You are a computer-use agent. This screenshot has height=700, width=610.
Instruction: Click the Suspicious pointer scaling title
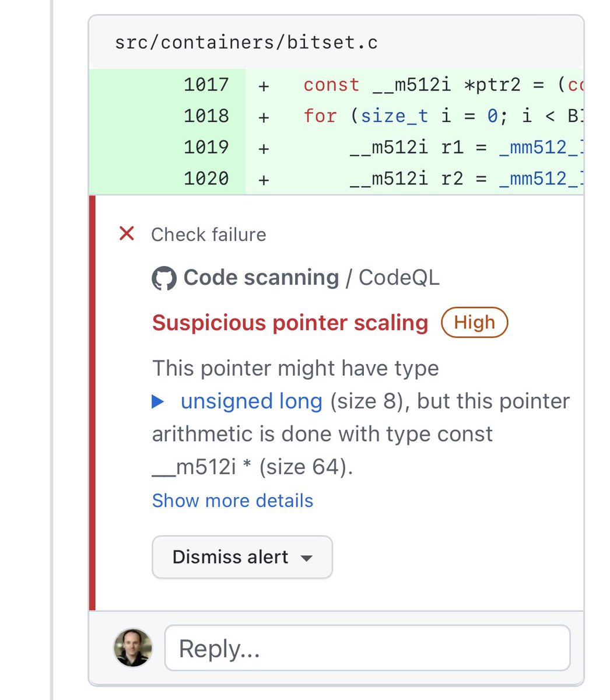tap(290, 323)
